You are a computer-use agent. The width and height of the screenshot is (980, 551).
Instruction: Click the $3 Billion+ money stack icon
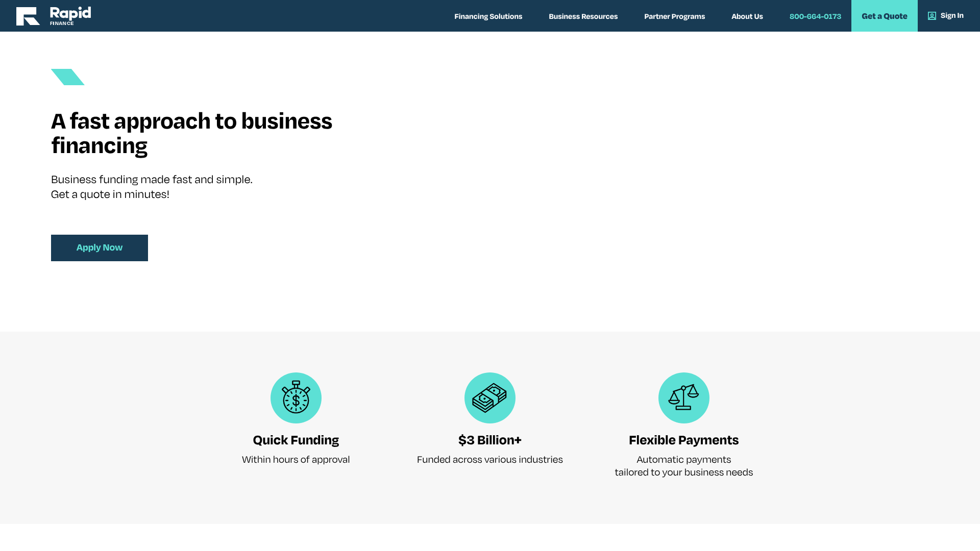489,397
